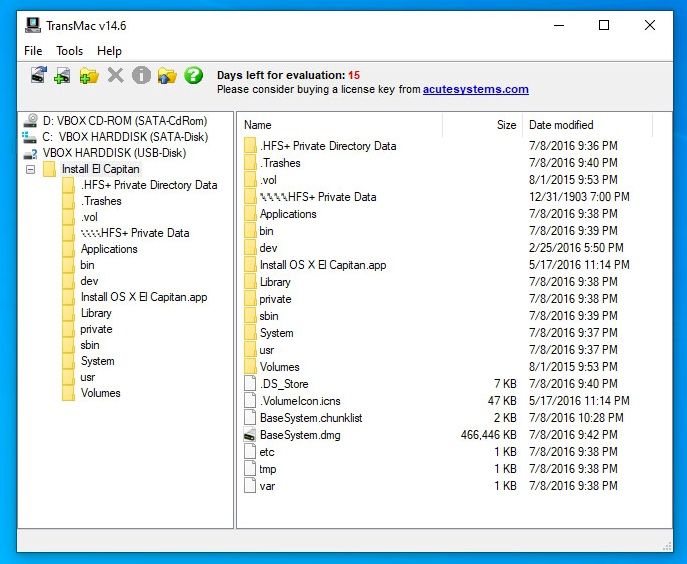Follow the acutesystems.com link
The width and height of the screenshot is (687, 564).
tap(475, 89)
